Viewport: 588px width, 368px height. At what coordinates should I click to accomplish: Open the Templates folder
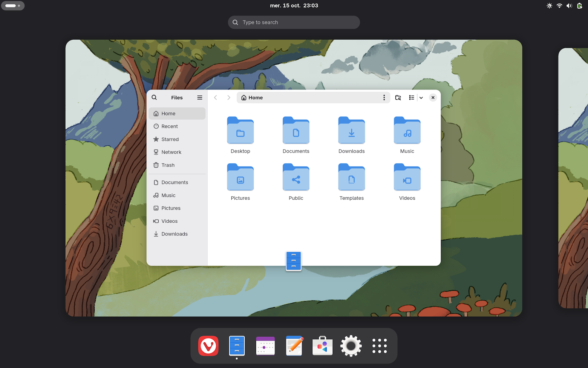pos(351,177)
